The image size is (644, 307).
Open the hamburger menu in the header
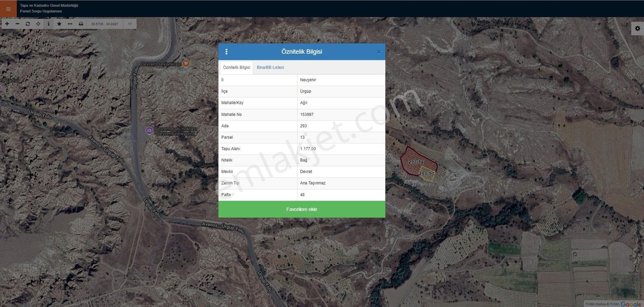click(8, 9)
